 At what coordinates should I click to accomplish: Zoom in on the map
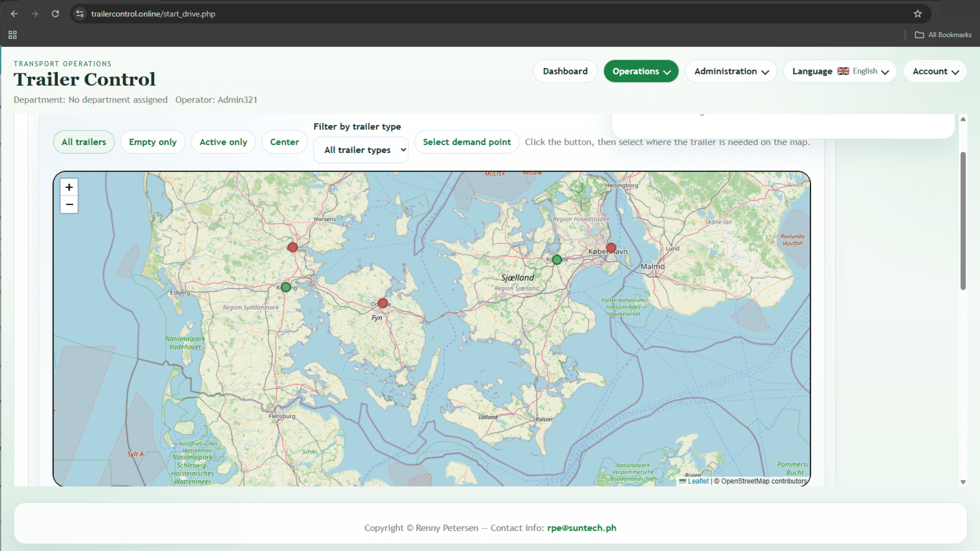(x=69, y=187)
